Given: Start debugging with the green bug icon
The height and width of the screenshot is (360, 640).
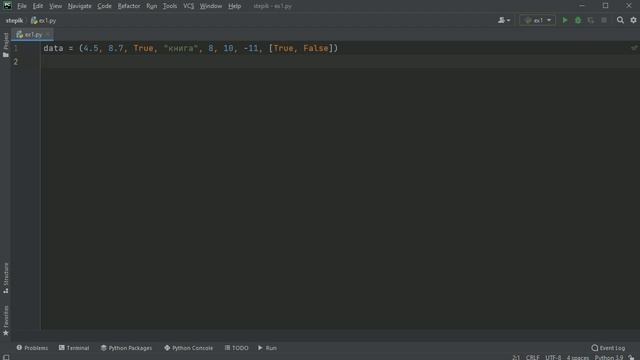Looking at the screenshot, I should (x=578, y=20).
